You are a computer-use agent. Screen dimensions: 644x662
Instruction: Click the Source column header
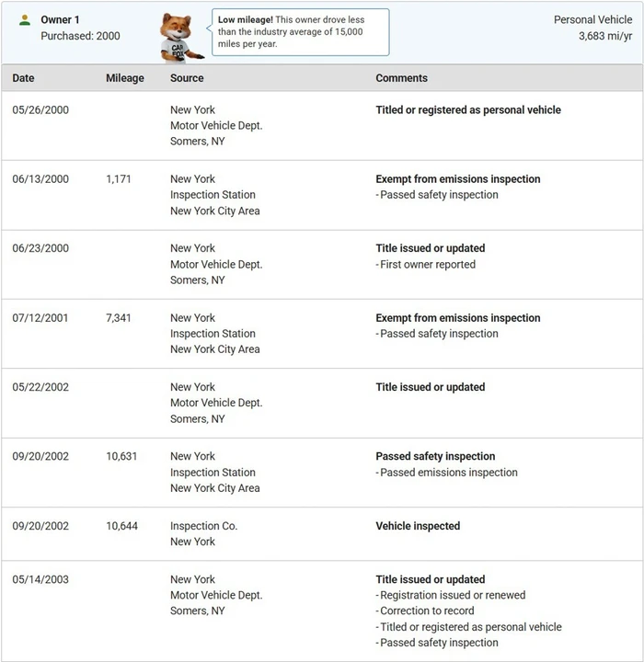pos(187,78)
